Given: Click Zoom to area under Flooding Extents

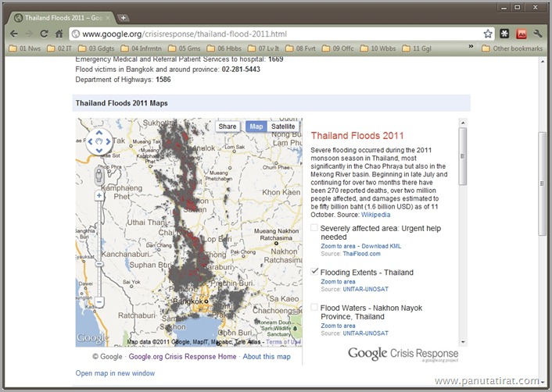Looking at the screenshot, I should [338, 282].
